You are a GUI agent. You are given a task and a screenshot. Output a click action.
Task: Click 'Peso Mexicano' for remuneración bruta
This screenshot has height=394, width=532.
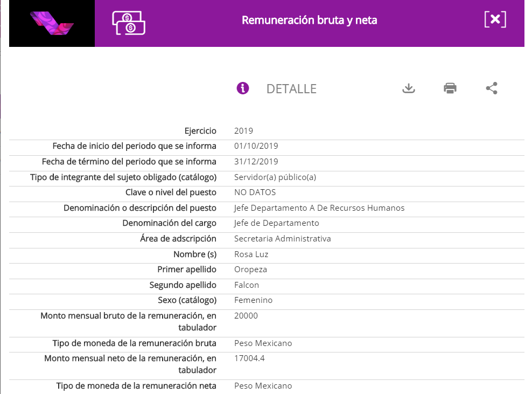[263, 343]
